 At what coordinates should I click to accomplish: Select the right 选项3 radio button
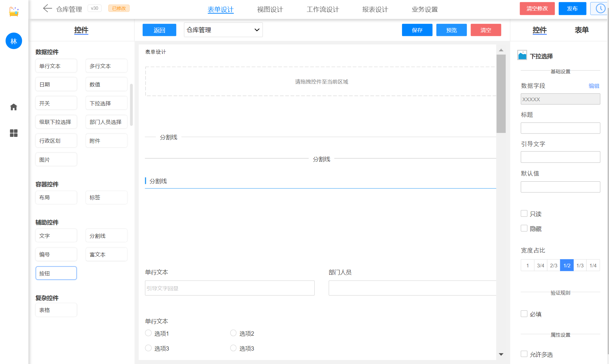pyautogui.click(x=233, y=348)
